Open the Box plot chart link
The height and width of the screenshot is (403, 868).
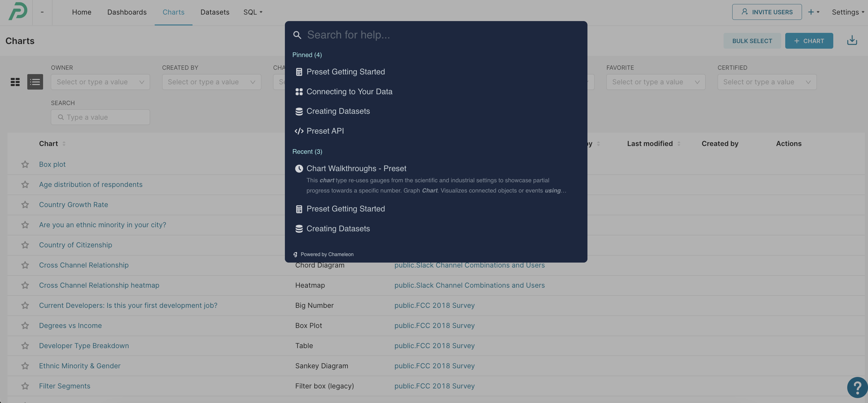click(x=52, y=164)
